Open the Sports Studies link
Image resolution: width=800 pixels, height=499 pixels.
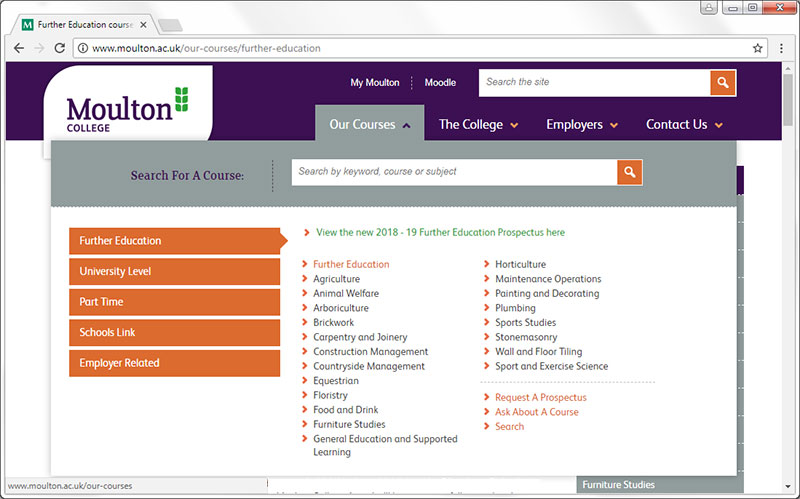[x=526, y=322]
